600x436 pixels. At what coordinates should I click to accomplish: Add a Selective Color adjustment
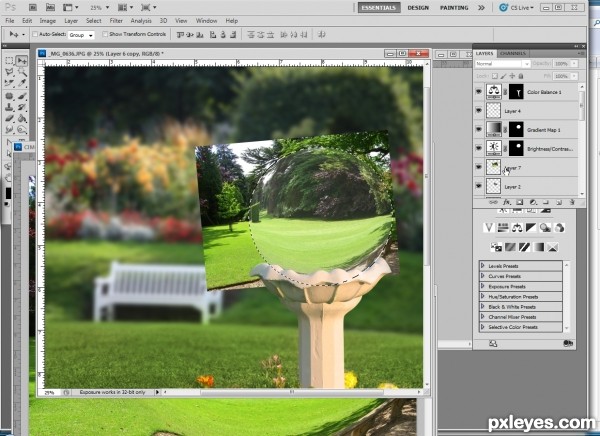click(x=552, y=247)
